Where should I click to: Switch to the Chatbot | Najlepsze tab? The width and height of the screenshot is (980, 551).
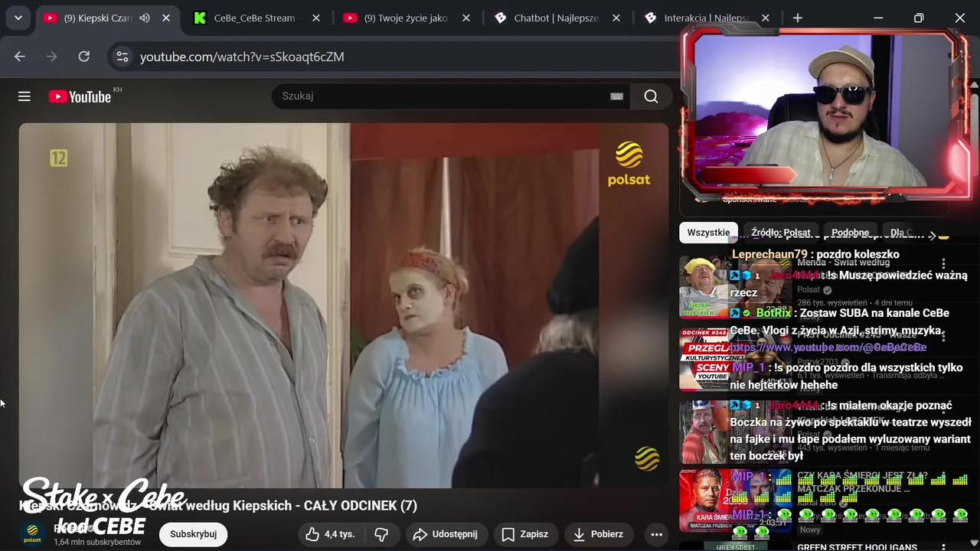pyautogui.click(x=557, y=18)
